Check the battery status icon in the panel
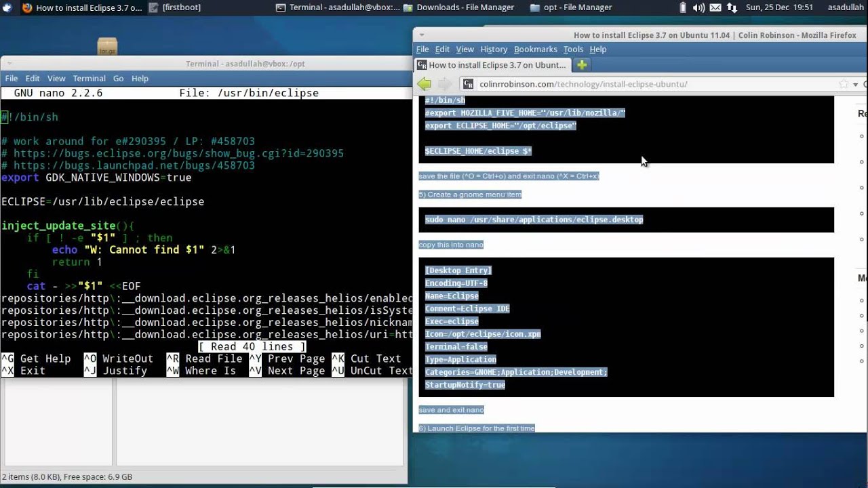The image size is (868, 488). pyautogui.click(x=682, y=7)
